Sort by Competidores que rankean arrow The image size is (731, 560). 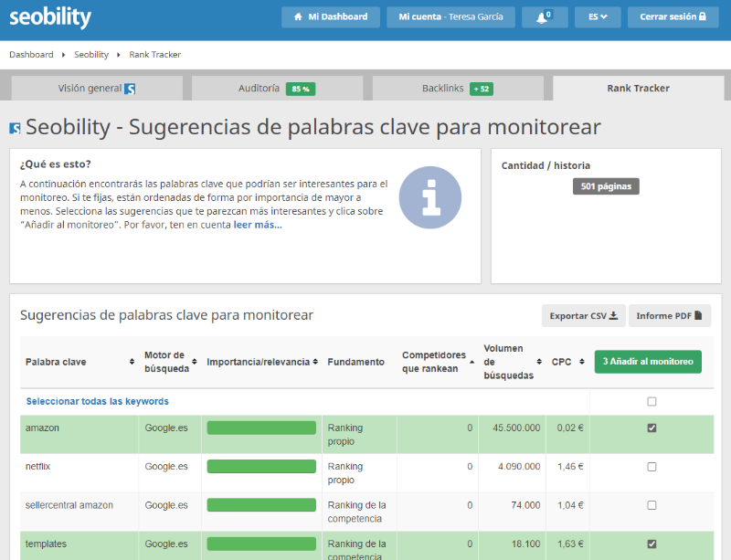pyautogui.click(x=471, y=362)
